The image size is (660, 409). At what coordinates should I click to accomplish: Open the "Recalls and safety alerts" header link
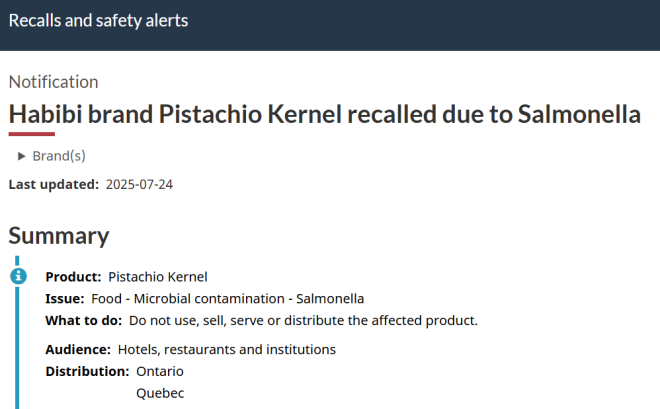(98, 20)
